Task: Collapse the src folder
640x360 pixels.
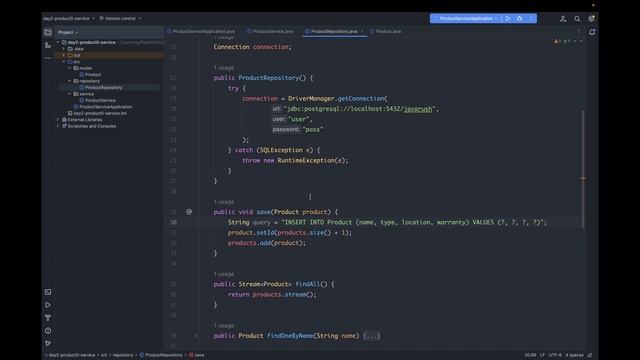Action: coord(64,62)
